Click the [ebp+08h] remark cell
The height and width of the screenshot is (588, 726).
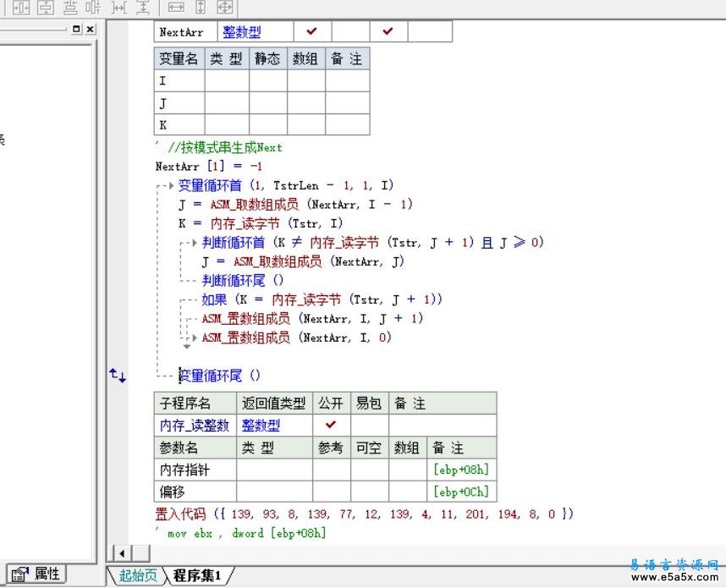[462, 470]
